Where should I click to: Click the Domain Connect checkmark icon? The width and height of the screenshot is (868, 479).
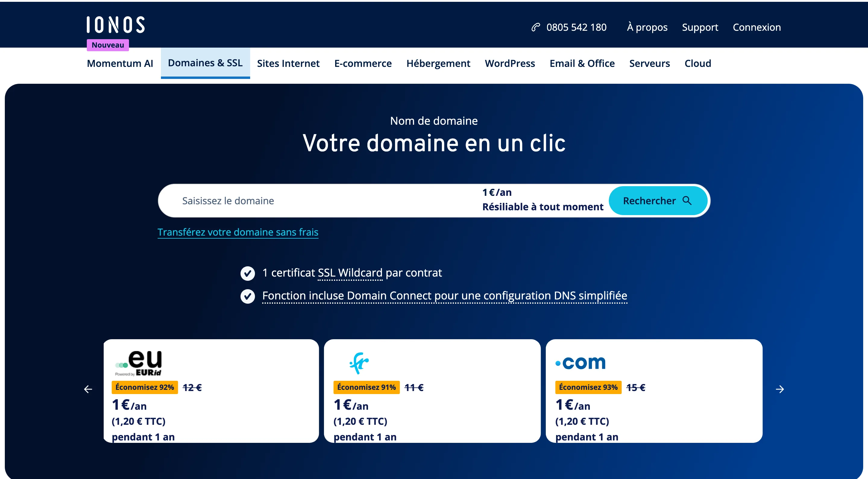tap(248, 296)
